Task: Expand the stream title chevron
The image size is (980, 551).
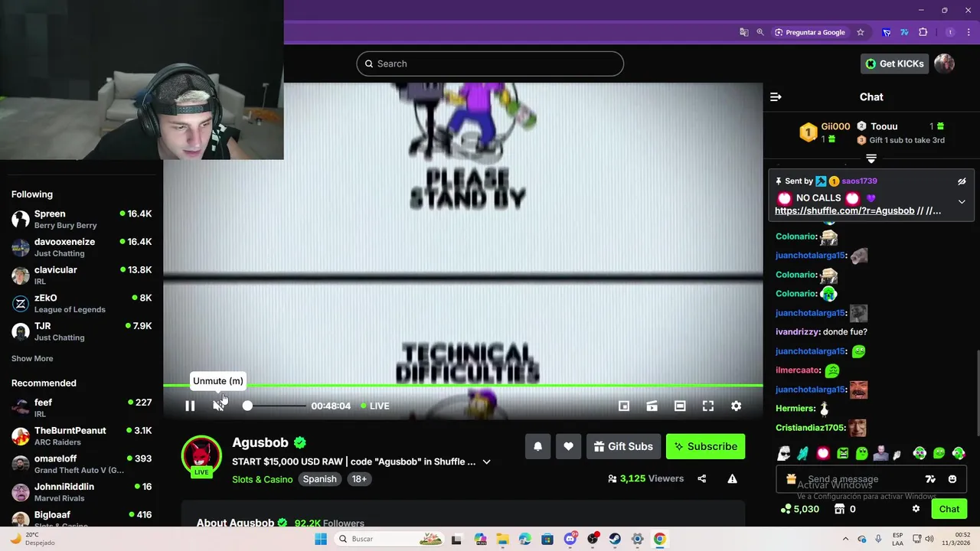Action: point(486,461)
